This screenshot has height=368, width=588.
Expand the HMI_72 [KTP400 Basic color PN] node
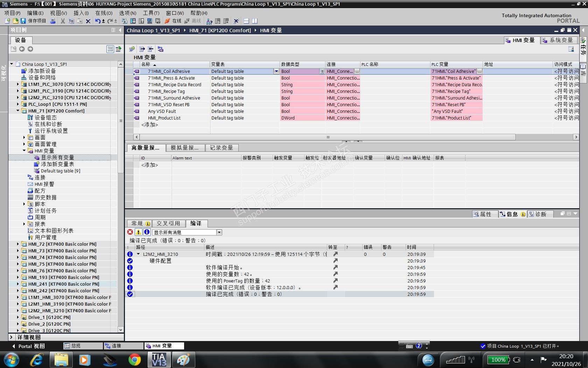[18, 244]
